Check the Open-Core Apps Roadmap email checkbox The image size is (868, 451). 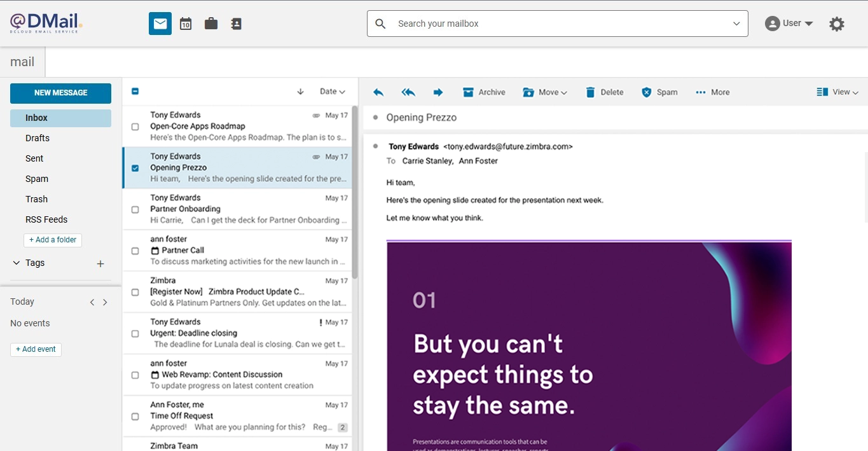(x=135, y=126)
